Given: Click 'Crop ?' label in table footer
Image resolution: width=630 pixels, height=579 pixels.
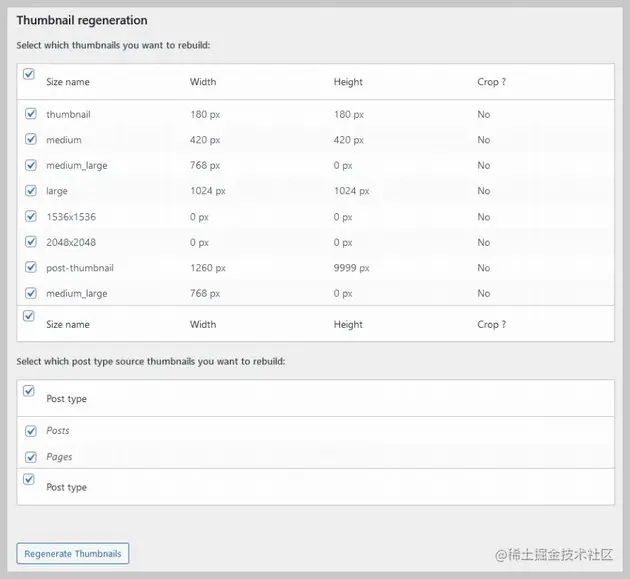Looking at the screenshot, I should 491,324.
